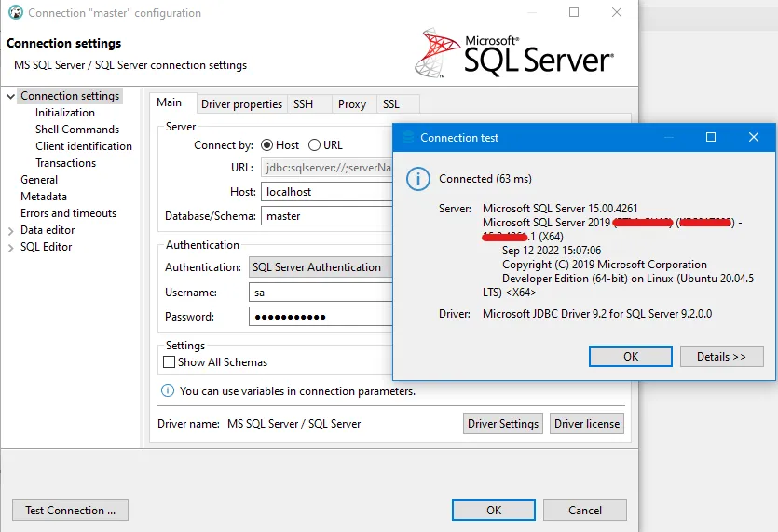
Task: Open the Authentication type dropdown
Action: point(321,267)
